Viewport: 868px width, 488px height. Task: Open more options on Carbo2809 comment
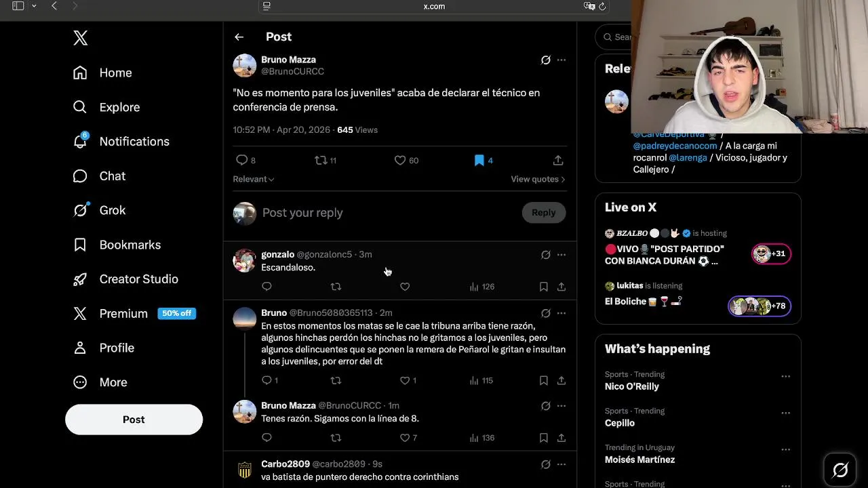[561, 464]
